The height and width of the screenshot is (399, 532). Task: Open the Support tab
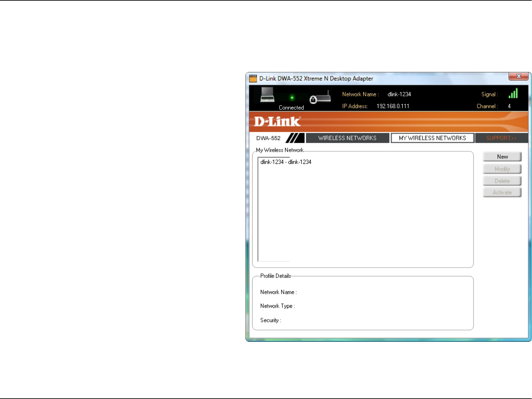[x=501, y=138]
